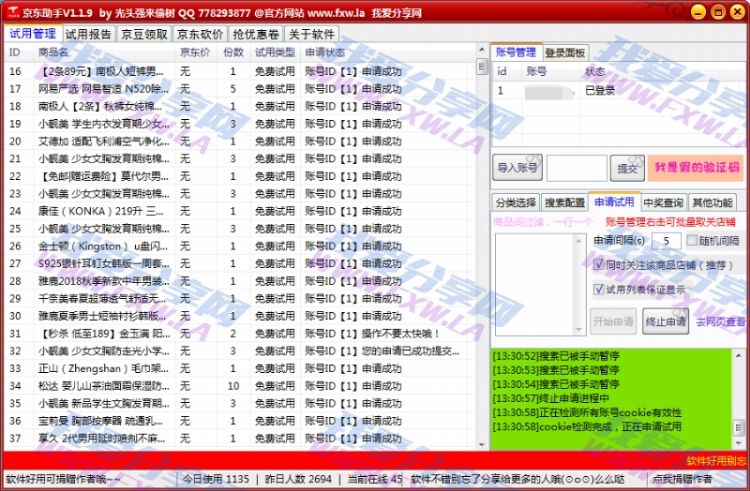Select row 33 正山 (Zhengshan) 毛巾架
Viewport: 750px width, 491px height.
239,369
